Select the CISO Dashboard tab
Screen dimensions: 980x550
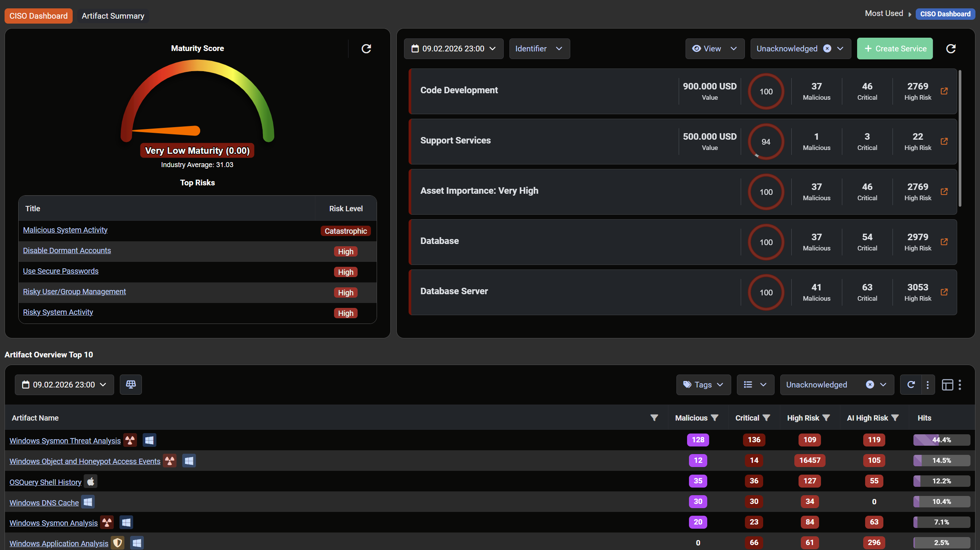point(38,16)
